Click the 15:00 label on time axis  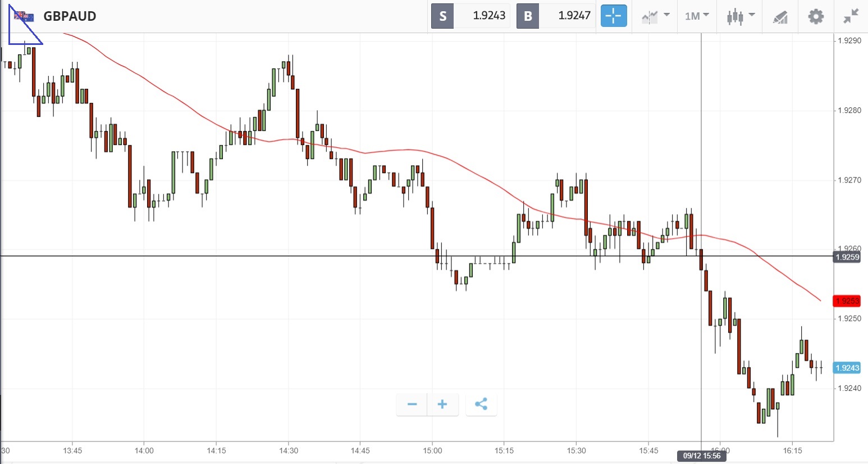pyautogui.click(x=432, y=451)
